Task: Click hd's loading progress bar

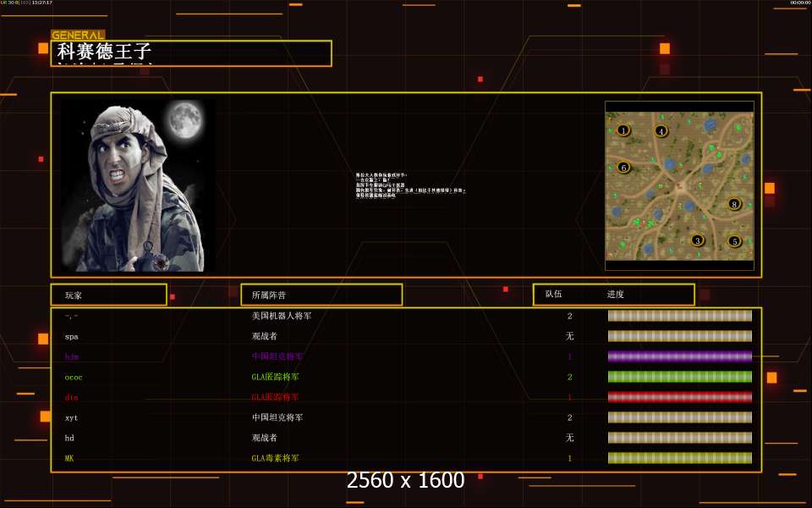Action: click(x=680, y=438)
